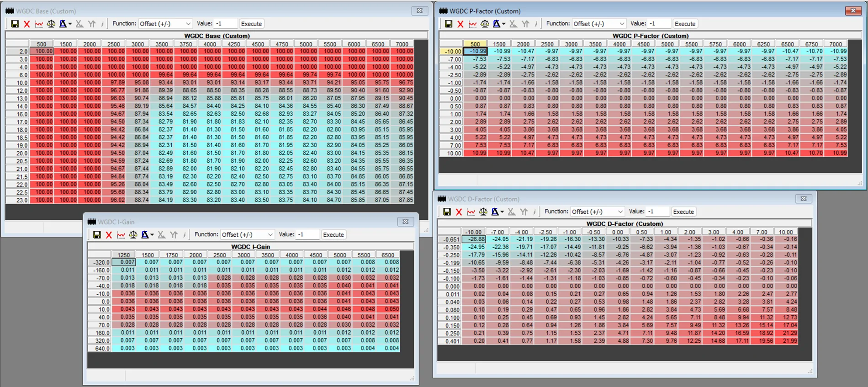Viewport: 868px width, 387px height.
Task: Select the -26.88 cell in WGDC D-Factor table
Action: (473, 239)
